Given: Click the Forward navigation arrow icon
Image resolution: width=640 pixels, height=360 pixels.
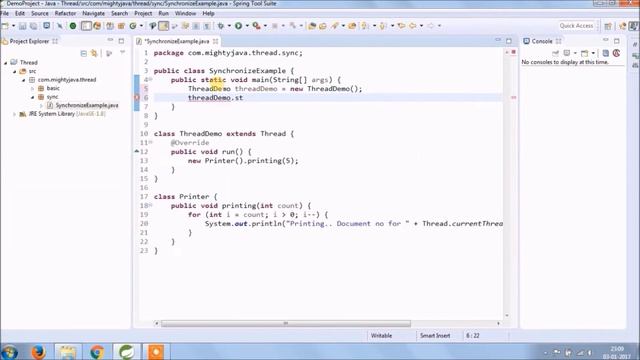Looking at the screenshot, I should [x=431, y=26].
